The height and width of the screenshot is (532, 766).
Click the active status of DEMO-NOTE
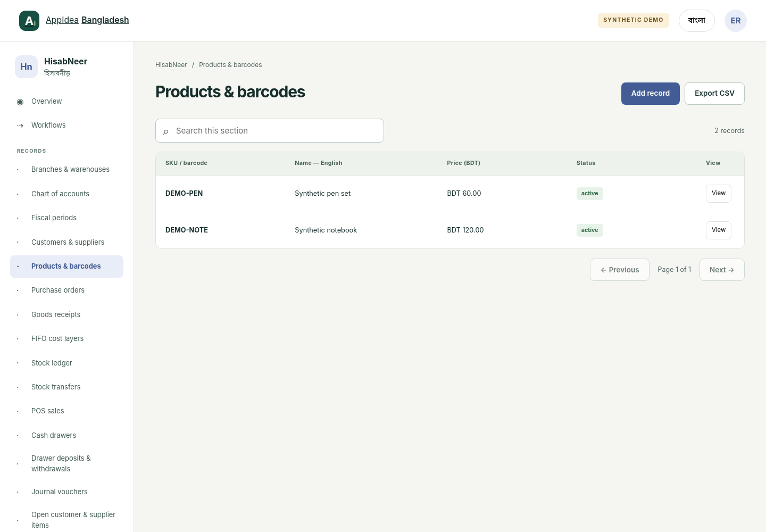589,230
